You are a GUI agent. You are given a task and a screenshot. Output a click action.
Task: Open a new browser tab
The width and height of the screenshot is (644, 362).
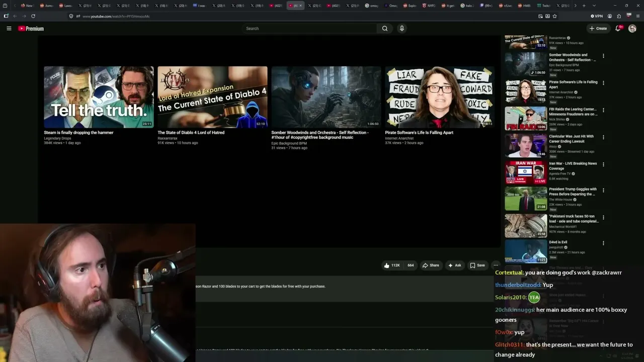584,6
